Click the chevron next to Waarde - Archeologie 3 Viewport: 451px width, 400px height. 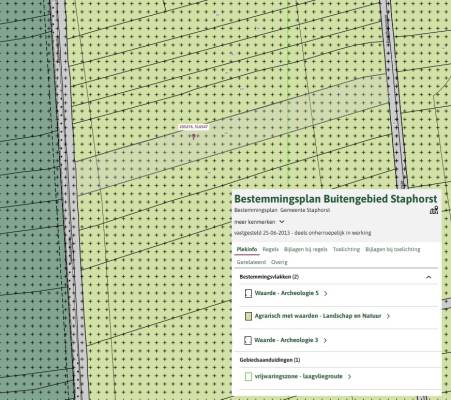point(325,340)
